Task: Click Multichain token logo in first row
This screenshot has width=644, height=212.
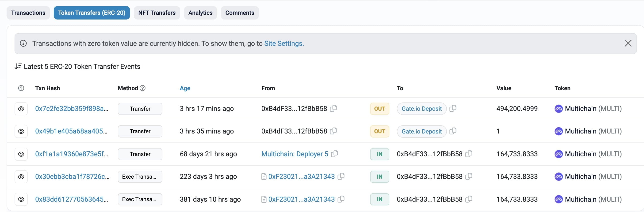Action: click(559, 109)
